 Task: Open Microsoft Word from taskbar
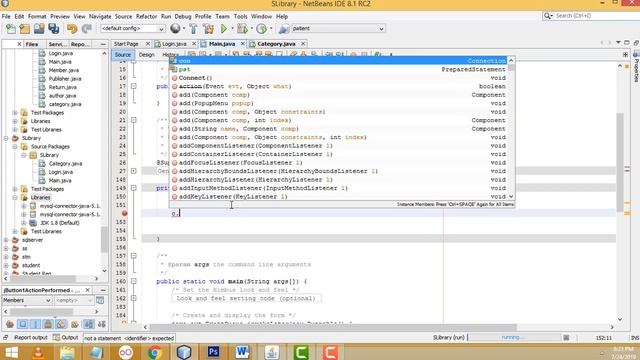click(x=242, y=352)
